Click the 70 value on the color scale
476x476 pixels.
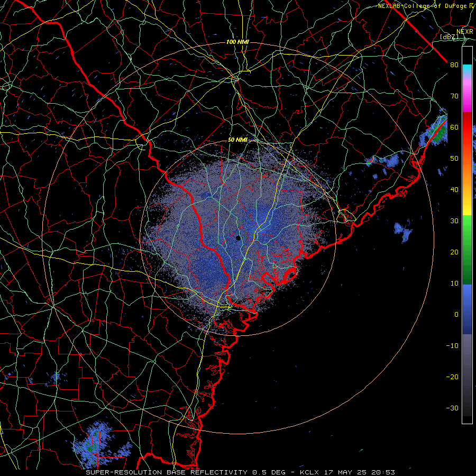pos(454,96)
